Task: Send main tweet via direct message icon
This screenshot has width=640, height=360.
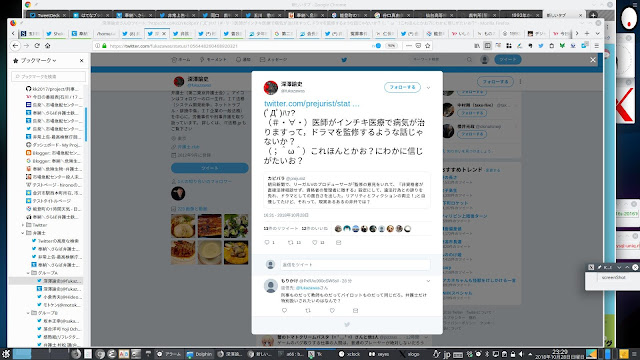Action: 338,242
